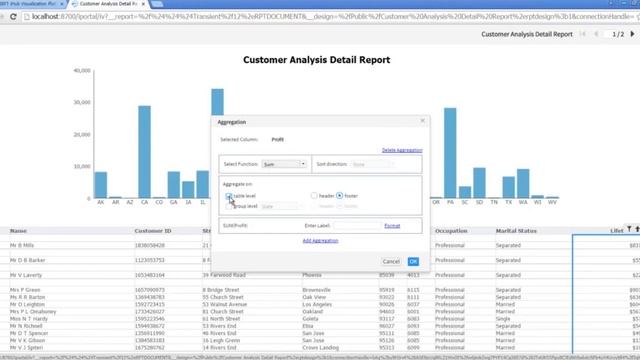
Task: Click the Delete Aggregation link
Action: 402,150
